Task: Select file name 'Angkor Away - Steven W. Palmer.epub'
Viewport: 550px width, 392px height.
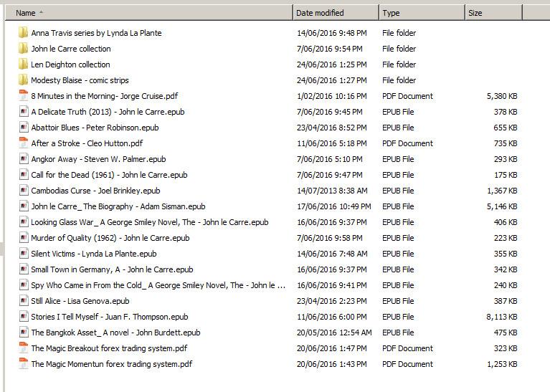Action: (98, 159)
